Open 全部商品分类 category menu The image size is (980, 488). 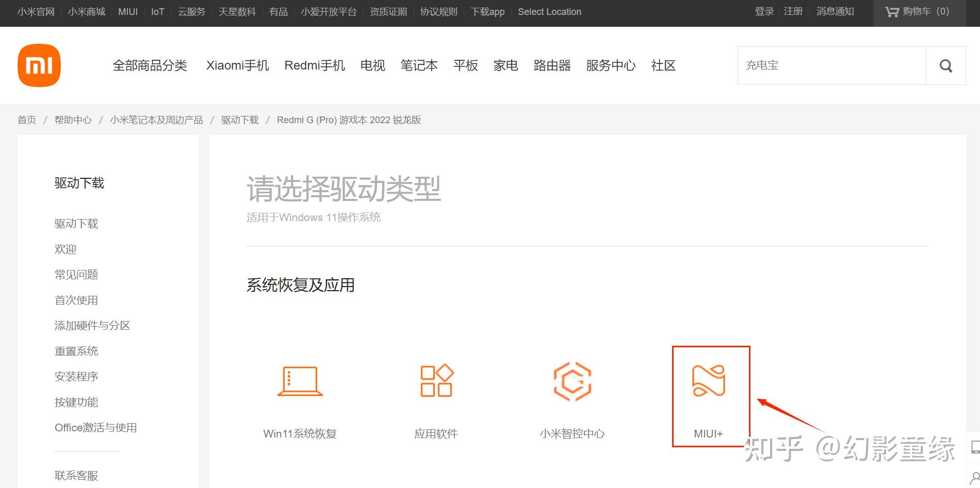(150, 65)
